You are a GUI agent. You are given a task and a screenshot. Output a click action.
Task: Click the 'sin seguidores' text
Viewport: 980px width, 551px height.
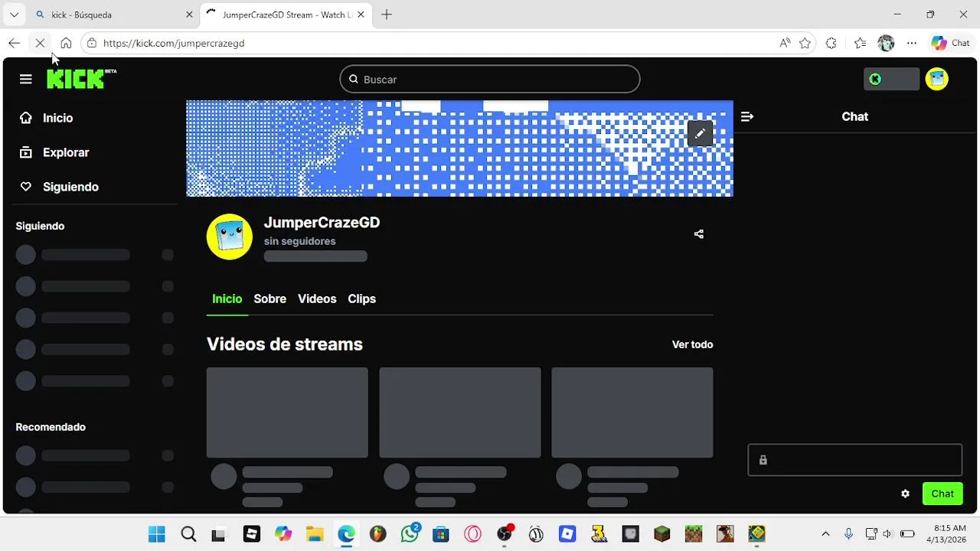tap(300, 241)
